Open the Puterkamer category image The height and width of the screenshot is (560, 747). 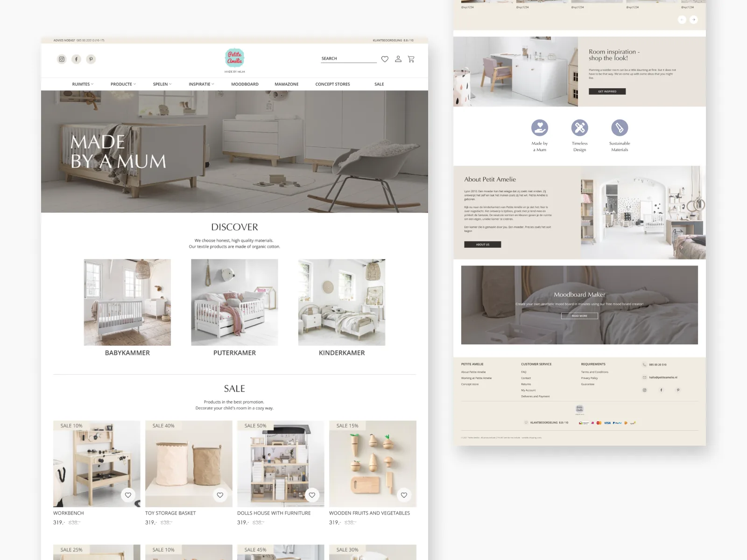(x=234, y=302)
